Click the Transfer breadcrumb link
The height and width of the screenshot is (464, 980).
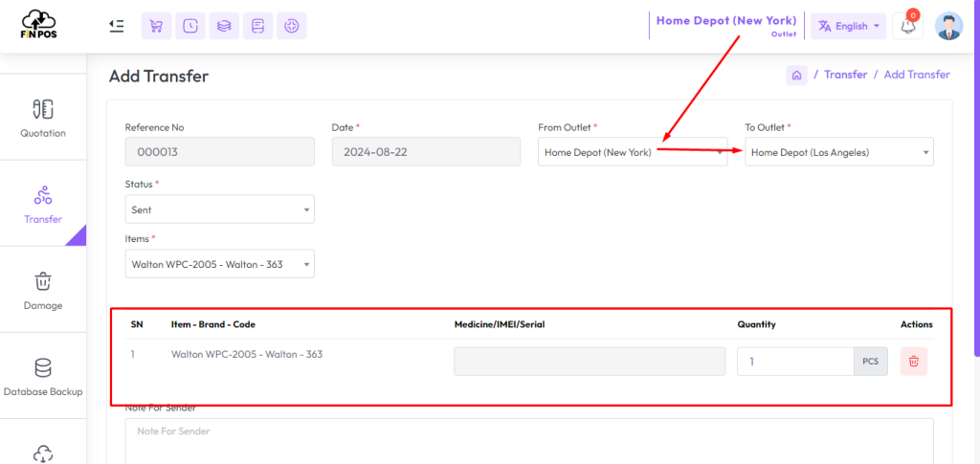pos(846,75)
